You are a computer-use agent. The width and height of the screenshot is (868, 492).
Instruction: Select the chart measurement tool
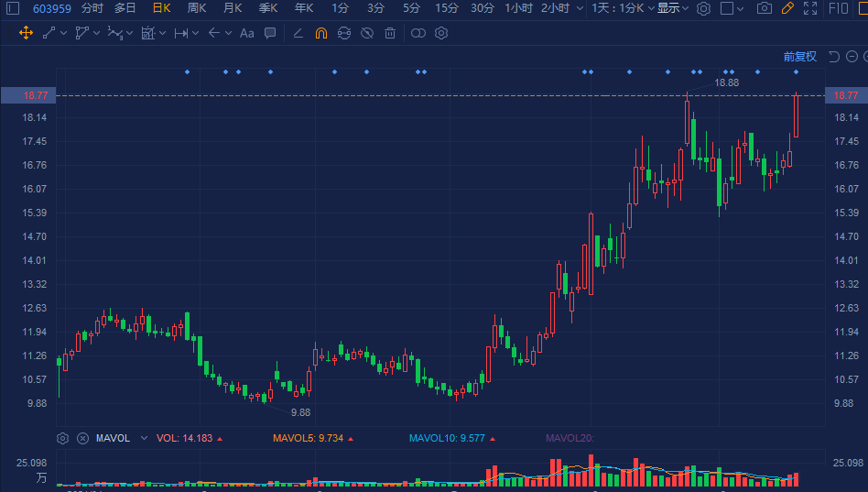(x=147, y=33)
